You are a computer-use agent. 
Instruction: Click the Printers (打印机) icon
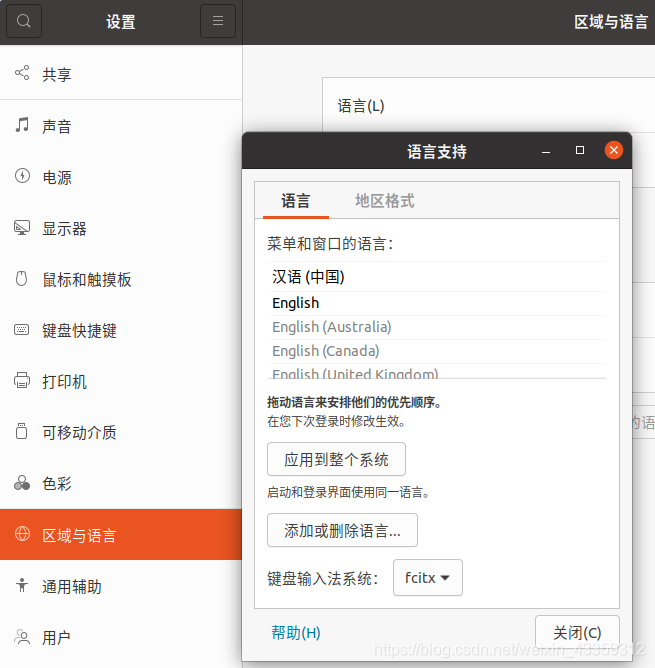(22, 381)
